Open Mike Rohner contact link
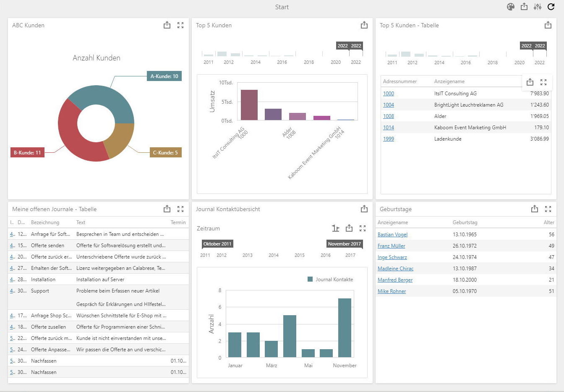This screenshot has height=392, width=564. tap(392, 291)
